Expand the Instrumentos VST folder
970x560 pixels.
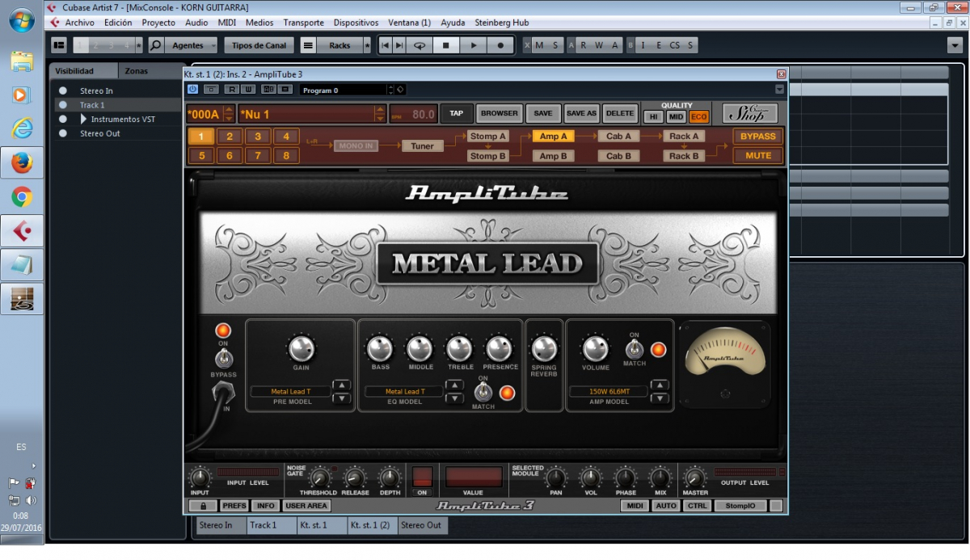point(83,119)
